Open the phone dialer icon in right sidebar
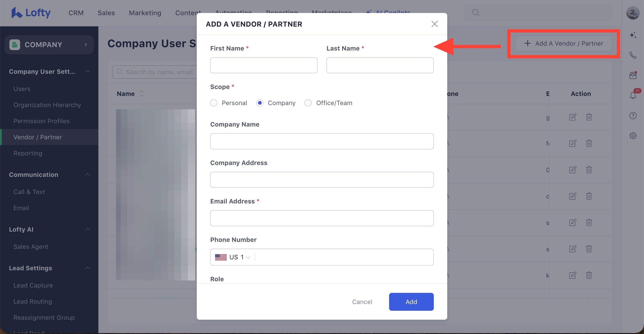644x334 pixels. pos(633,55)
